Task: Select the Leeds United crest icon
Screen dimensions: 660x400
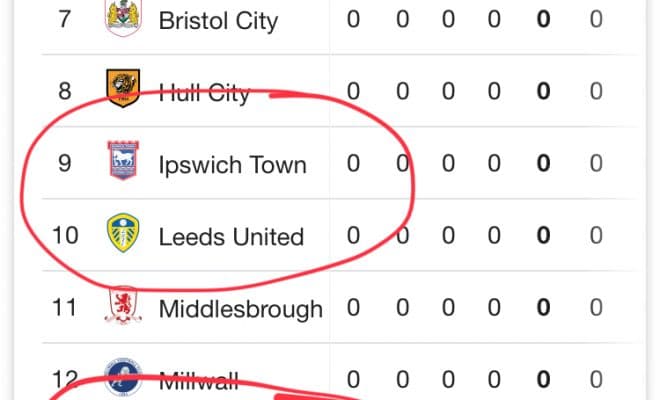Action: (123, 233)
